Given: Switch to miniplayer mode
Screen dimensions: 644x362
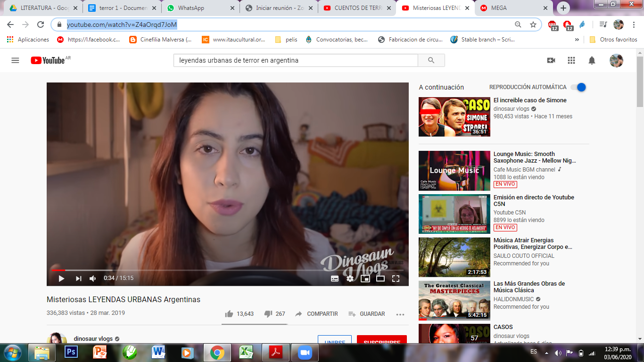Looking at the screenshot, I should (365, 278).
